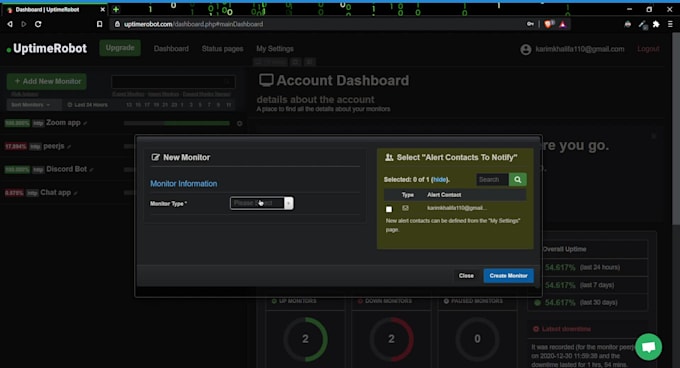Viewport: 680px width, 368px height.
Task: Open the Status pages menu item
Action: pos(222,49)
